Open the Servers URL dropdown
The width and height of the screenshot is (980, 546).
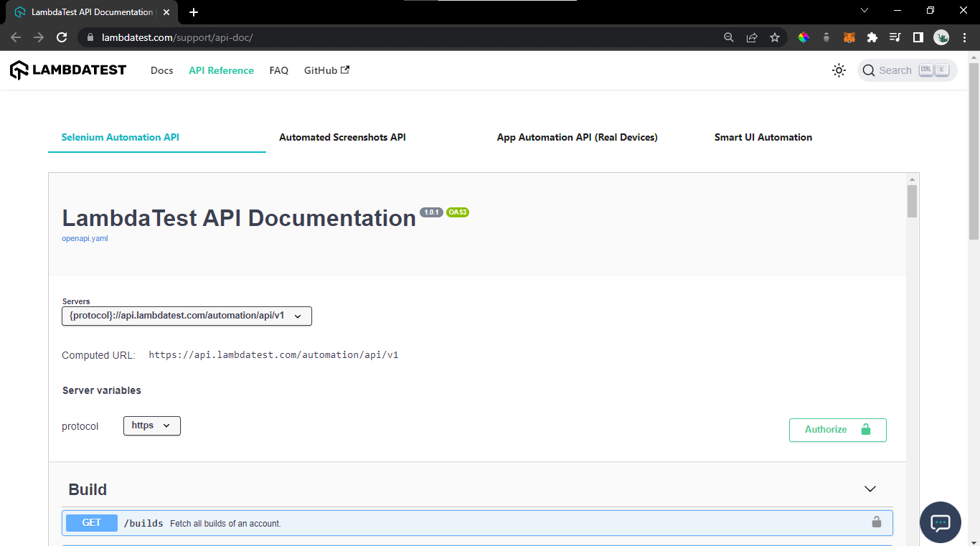click(187, 316)
